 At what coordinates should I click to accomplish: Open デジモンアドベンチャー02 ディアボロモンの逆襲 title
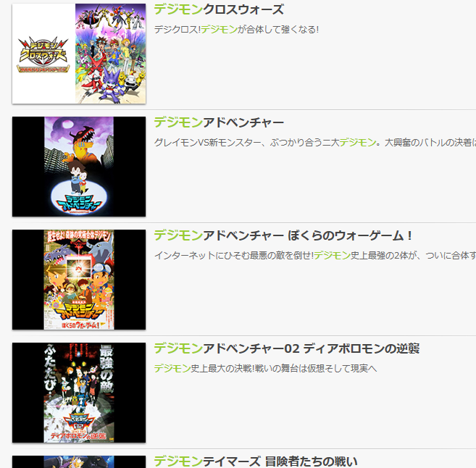287,348
